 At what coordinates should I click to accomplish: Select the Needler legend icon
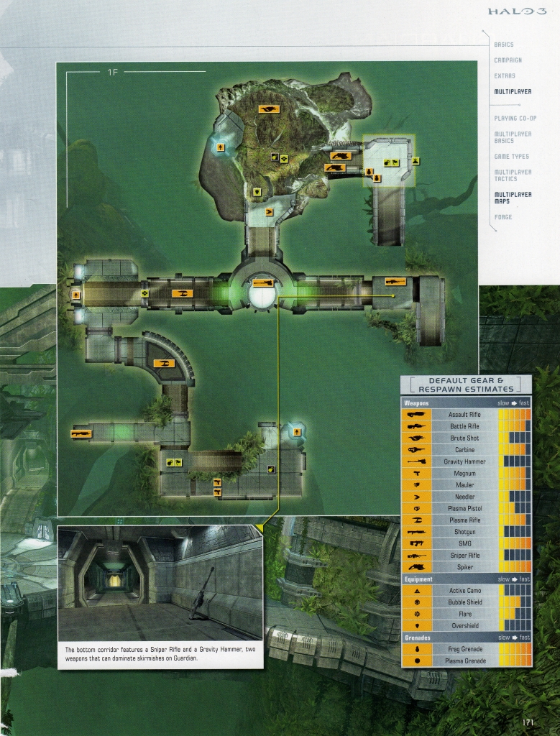point(416,497)
